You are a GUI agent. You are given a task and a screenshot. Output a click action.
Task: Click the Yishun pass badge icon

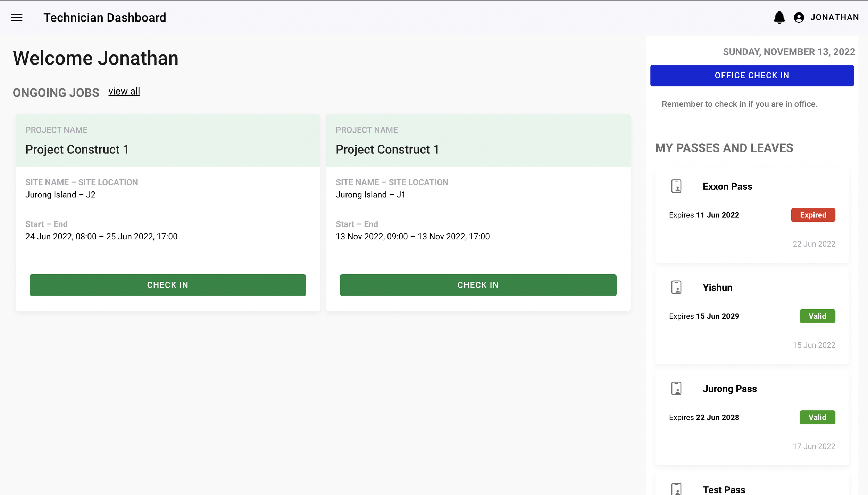click(676, 287)
